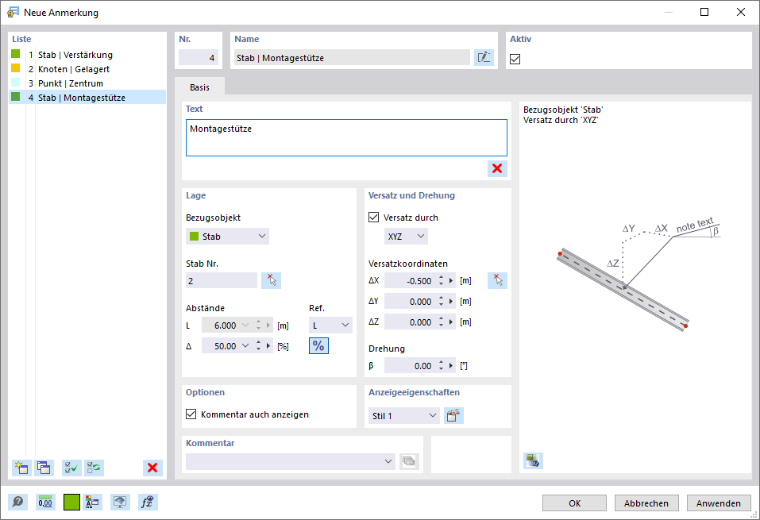This screenshot has height=520, width=760.
Task: Click the β rotation 0.00 field
Action: pyautogui.click(x=411, y=366)
